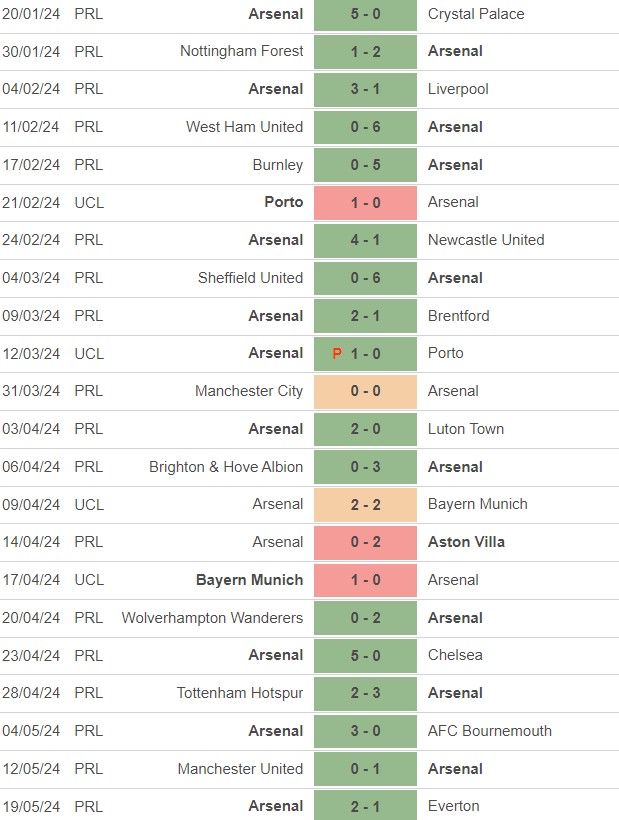Screen dimensions: 619x820
Task: View the 2-2 draw score box
Action: (365, 505)
